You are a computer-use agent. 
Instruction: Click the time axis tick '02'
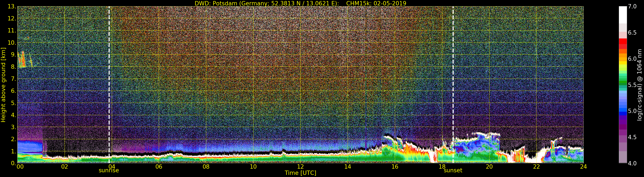65,167
